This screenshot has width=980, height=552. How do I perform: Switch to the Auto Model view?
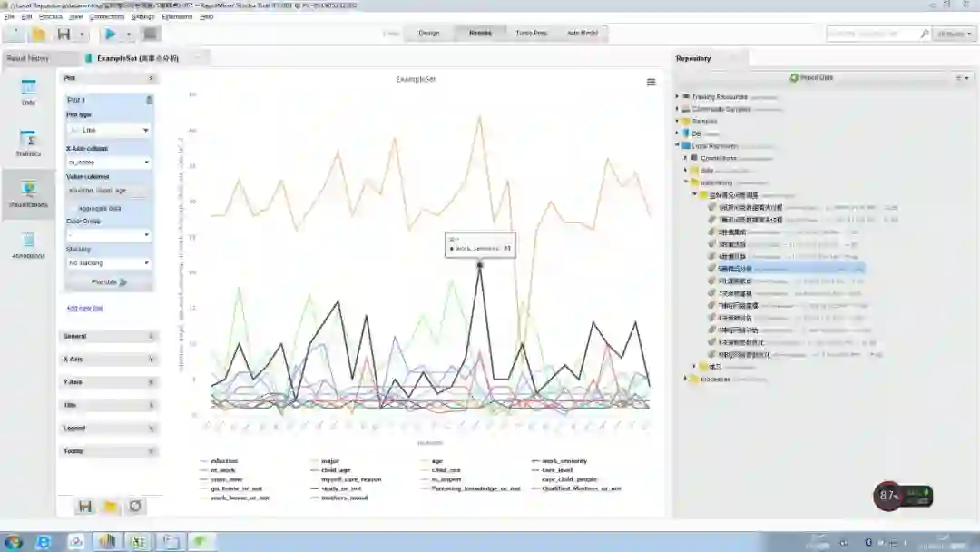point(582,33)
